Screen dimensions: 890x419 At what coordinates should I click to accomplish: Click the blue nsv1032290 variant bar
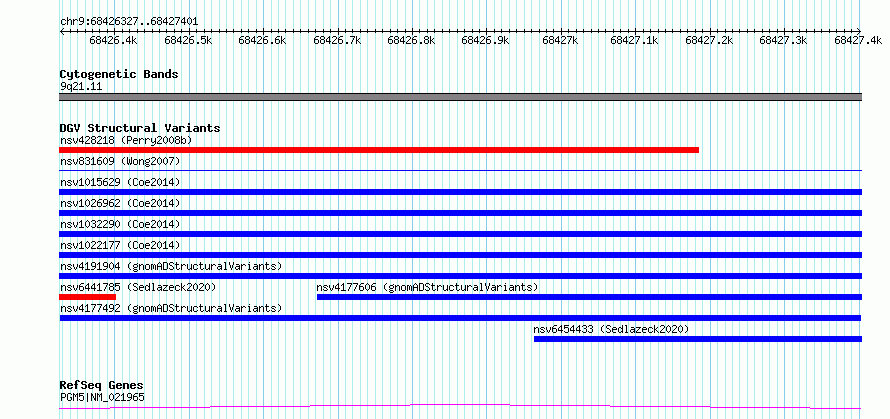[460, 234]
